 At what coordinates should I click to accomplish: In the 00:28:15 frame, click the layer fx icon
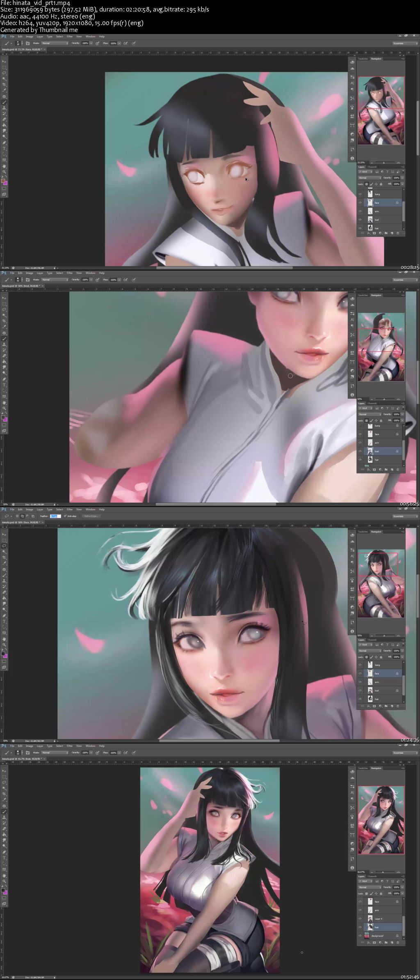tap(368, 233)
